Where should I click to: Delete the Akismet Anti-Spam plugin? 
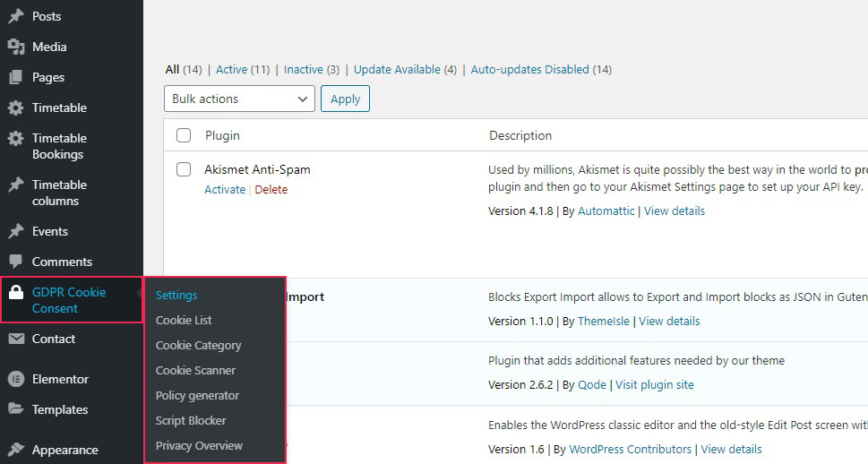click(271, 189)
